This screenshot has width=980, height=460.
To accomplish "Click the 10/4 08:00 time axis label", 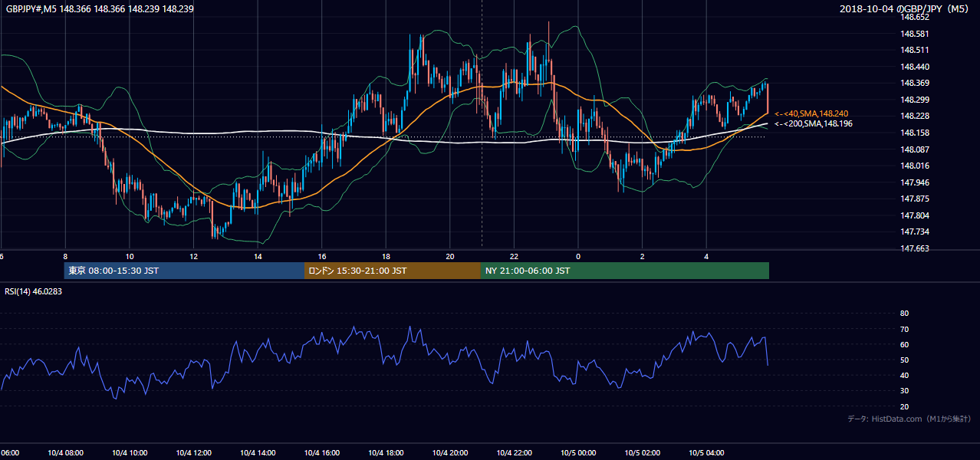I will point(65,453).
